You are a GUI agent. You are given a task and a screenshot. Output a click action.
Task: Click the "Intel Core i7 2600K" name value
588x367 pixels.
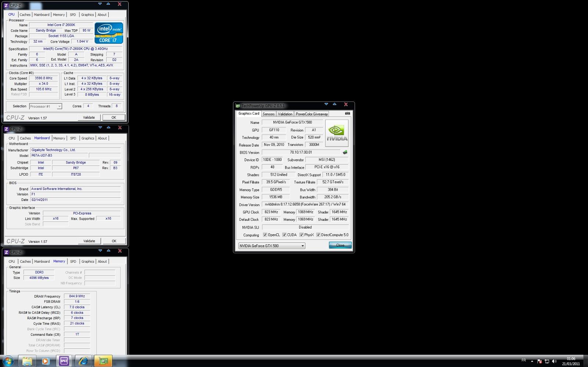pyautogui.click(x=61, y=25)
